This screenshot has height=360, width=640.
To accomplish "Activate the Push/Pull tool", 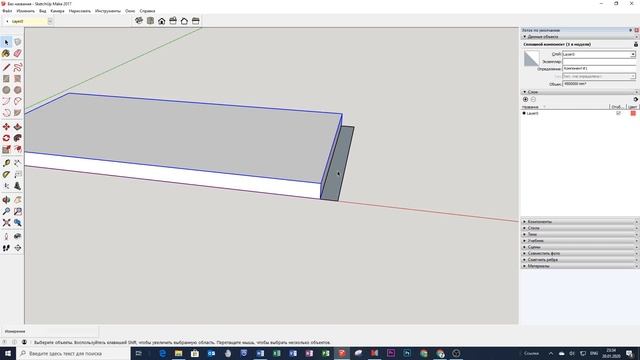I will click(x=18, y=127).
